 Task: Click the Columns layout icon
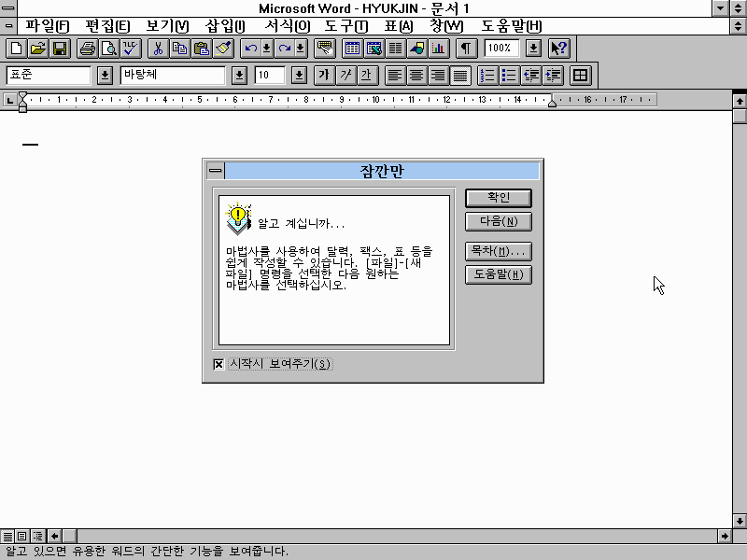click(395, 49)
